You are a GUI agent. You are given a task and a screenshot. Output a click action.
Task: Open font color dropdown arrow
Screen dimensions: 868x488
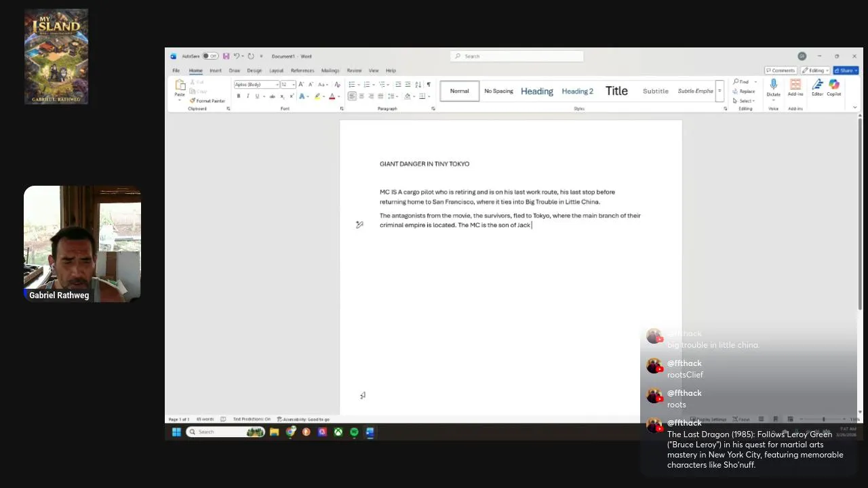[338, 96]
